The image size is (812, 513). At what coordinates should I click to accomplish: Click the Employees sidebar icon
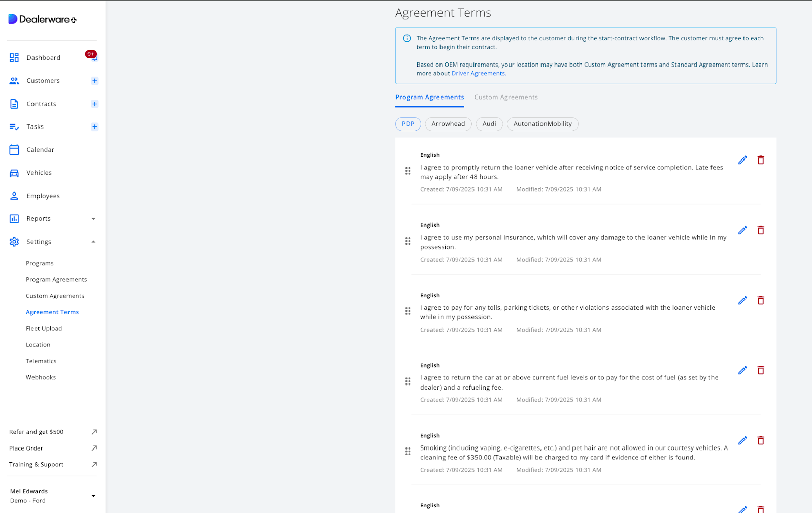pyautogui.click(x=14, y=196)
